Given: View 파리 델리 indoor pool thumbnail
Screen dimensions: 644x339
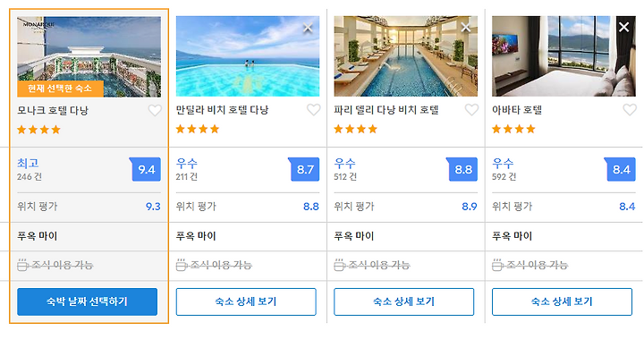Looking at the screenshot, I should 406,56.
